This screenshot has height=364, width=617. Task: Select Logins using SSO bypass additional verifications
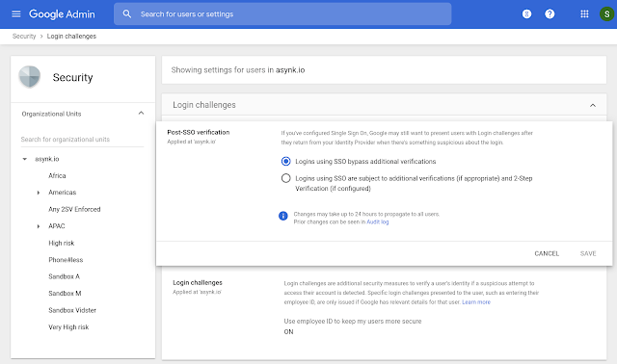[285, 161]
